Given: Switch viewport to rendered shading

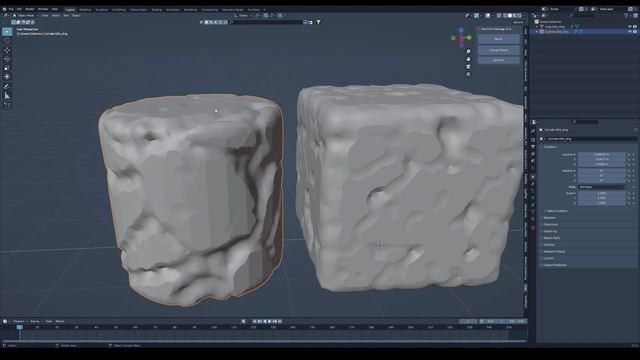Looking at the screenshot, I should tap(520, 16).
